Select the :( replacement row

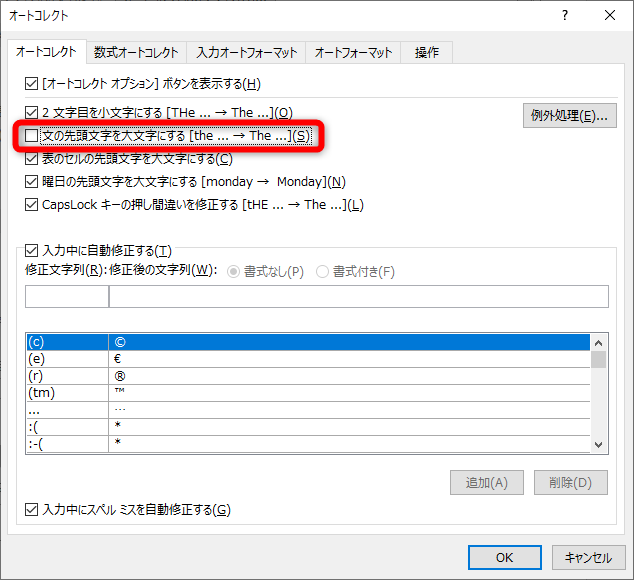pyautogui.click(x=308, y=427)
